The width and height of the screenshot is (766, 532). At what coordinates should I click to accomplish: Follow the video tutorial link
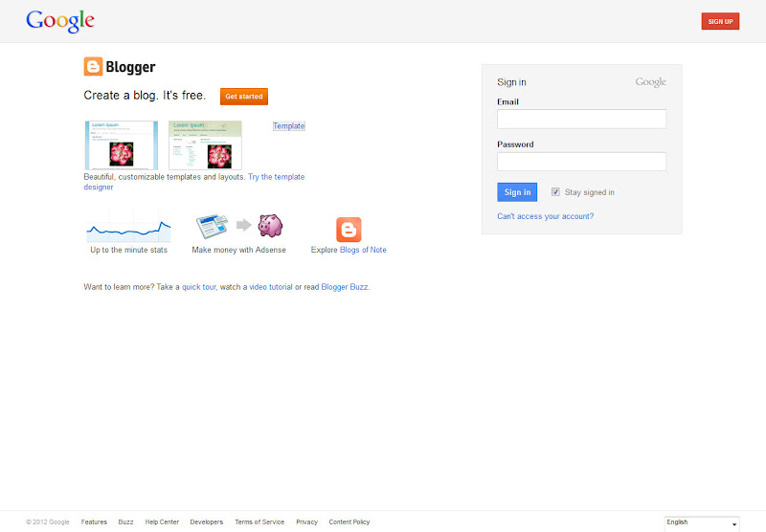tap(271, 287)
